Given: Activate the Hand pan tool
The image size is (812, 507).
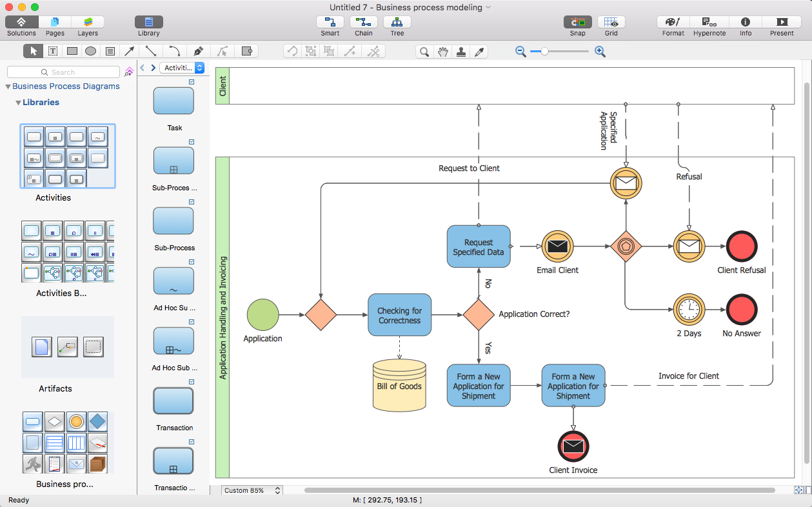Looking at the screenshot, I should pos(442,52).
